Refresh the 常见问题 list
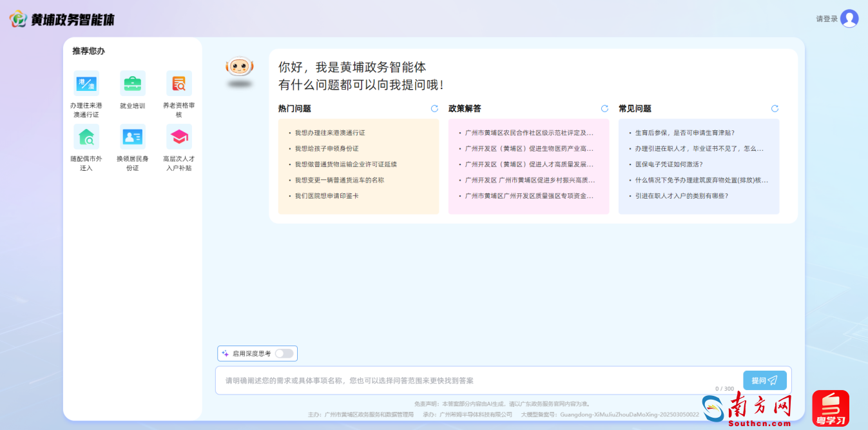This screenshot has height=430, width=868. point(775,108)
